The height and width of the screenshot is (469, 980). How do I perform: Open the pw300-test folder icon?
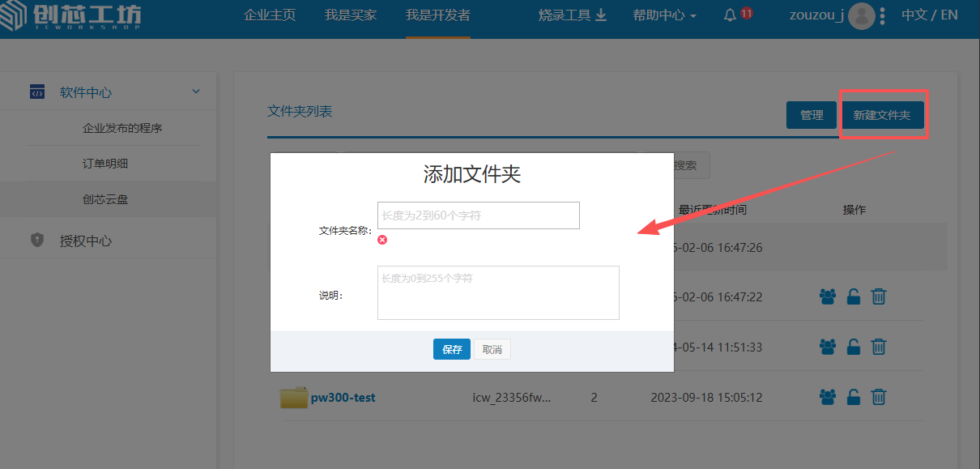[x=294, y=398]
